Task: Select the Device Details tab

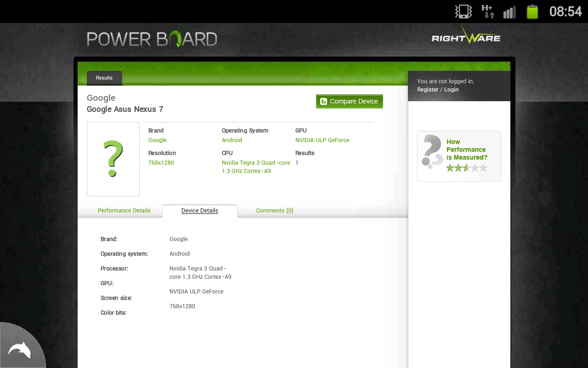Action: 200,211
